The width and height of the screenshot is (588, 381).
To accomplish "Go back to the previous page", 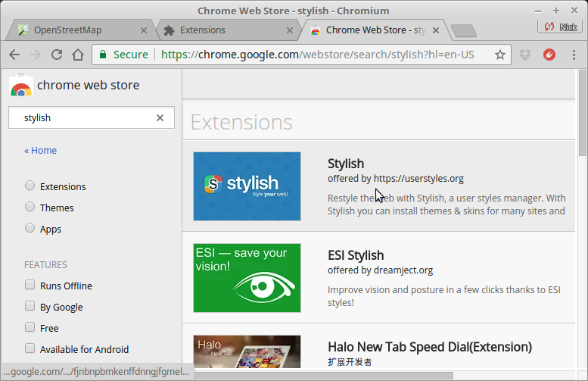I will tap(14, 55).
